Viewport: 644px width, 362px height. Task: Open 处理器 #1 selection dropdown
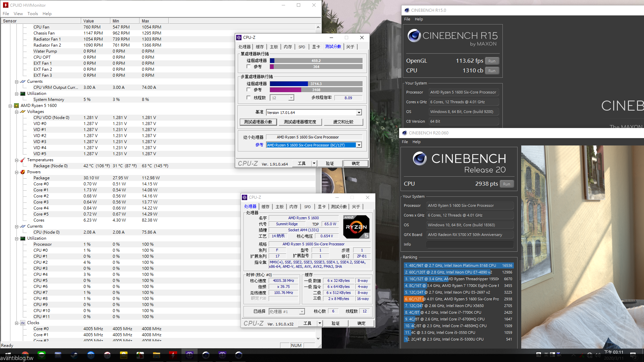pyautogui.click(x=302, y=312)
